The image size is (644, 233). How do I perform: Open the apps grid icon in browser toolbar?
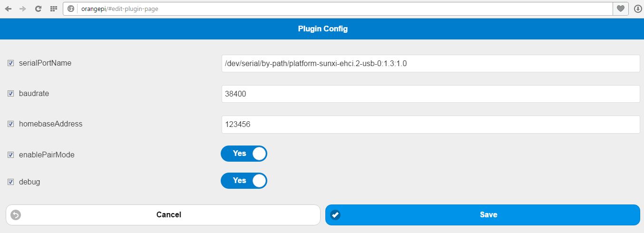(x=53, y=9)
